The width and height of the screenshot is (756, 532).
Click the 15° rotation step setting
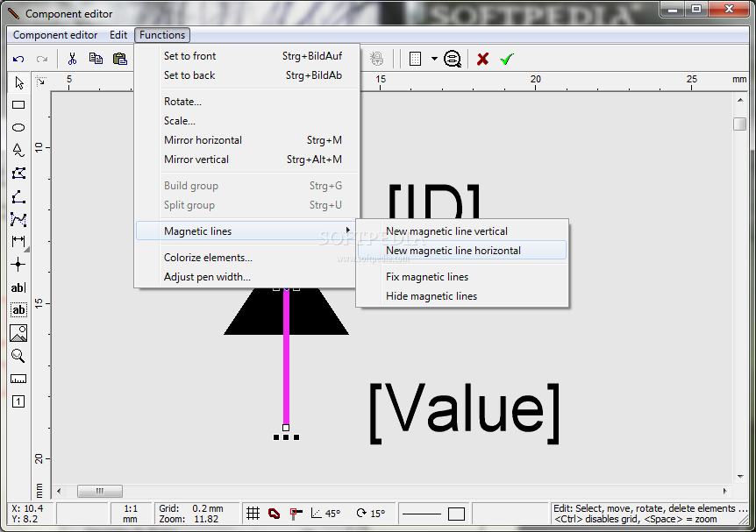[x=371, y=514]
